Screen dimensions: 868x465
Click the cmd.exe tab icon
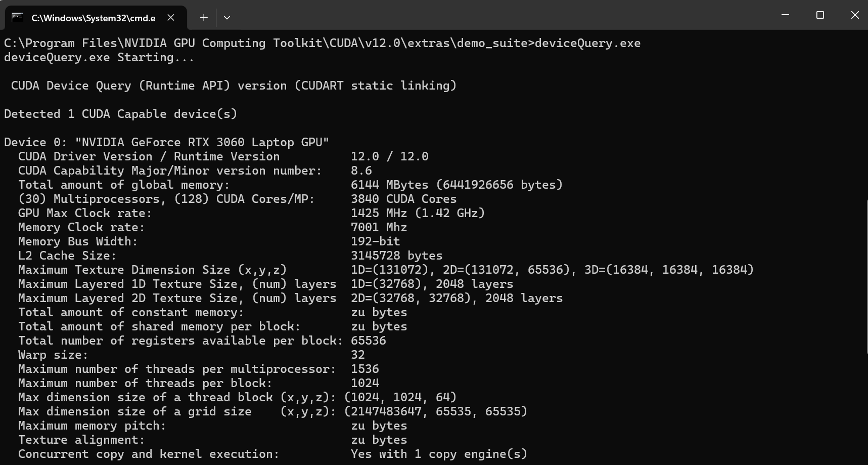18,18
